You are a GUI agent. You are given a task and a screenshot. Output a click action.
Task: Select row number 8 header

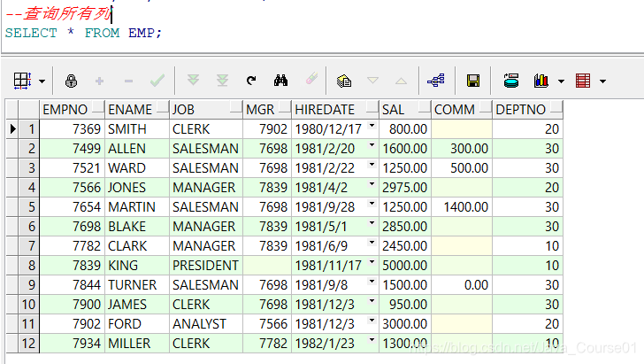[28, 266]
